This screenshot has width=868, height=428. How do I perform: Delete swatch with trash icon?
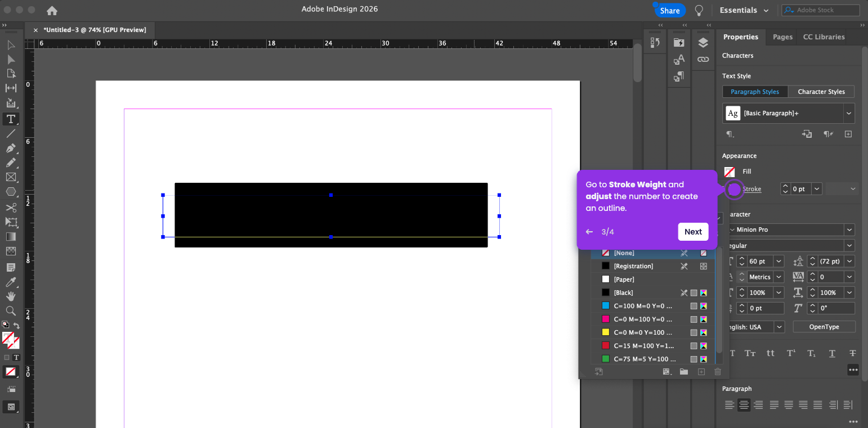[x=718, y=372]
